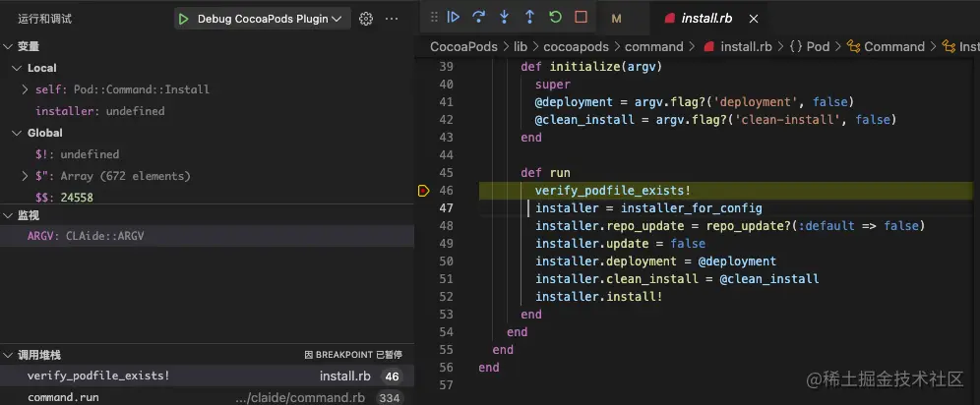Image resolution: width=980 pixels, height=405 pixels.
Task: Click the CocoaPods breadcrumb segment
Action: coord(463,47)
